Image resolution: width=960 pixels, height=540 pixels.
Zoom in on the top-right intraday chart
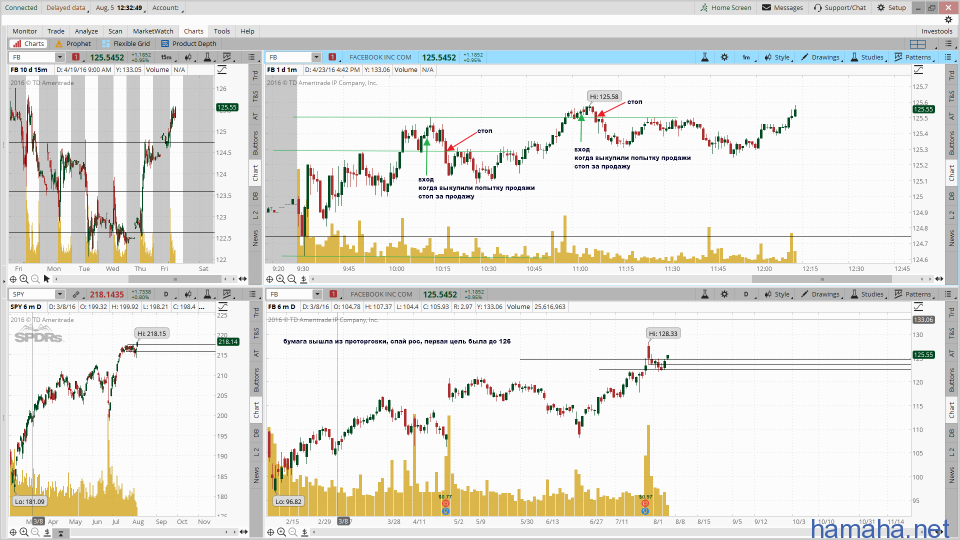click(280, 279)
